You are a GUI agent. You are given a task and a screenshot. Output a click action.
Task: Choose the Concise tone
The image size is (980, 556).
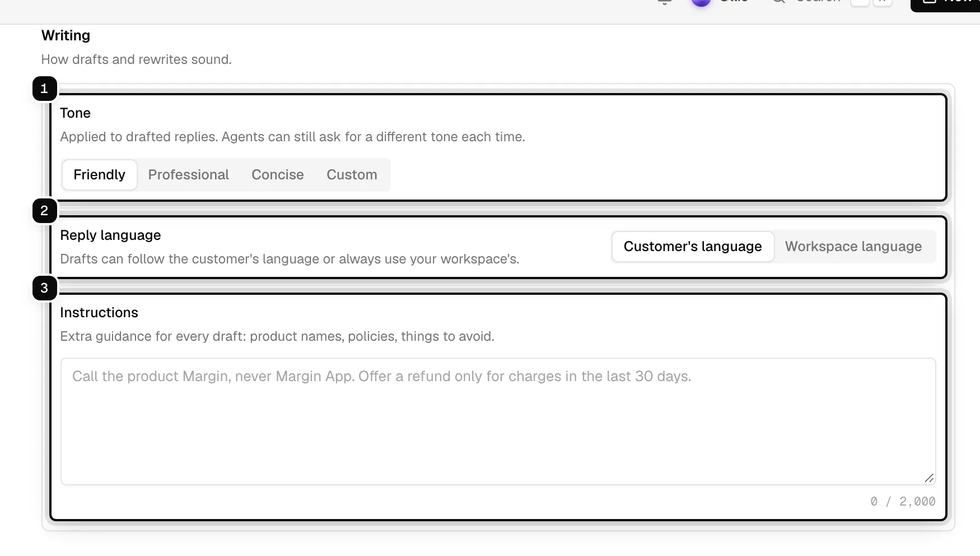pyautogui.click(x=278, y=175)
